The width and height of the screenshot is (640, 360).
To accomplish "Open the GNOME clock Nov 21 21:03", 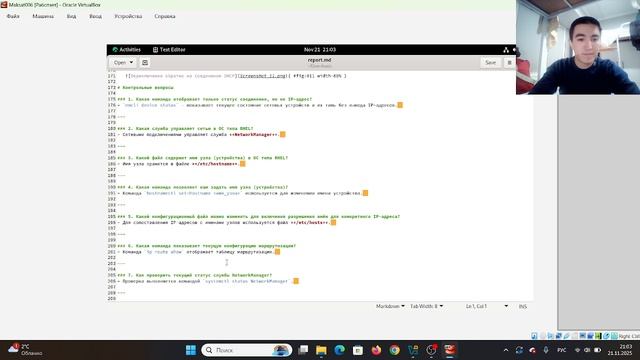I will pos(320,50).
